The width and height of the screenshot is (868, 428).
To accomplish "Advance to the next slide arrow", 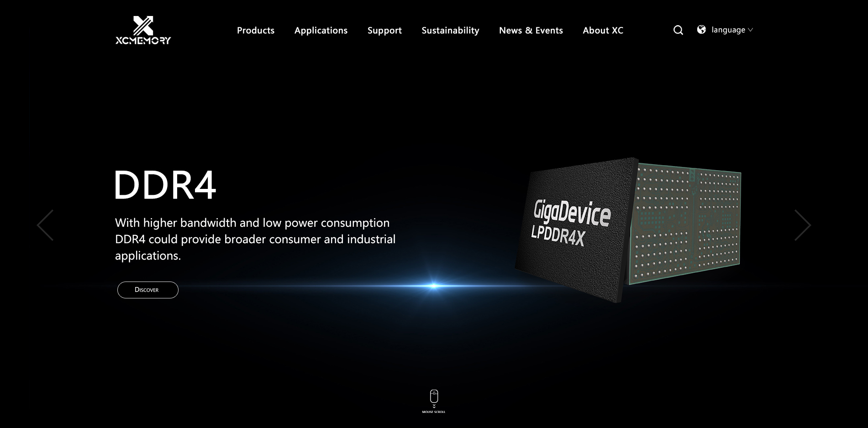I will click(802, 225).
